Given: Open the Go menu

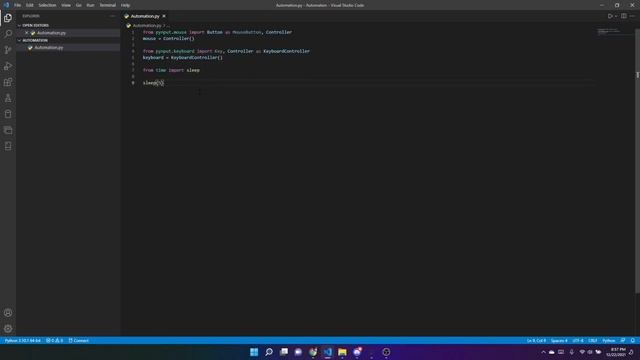Looking at the screenshot, I should tap(79, 5).
